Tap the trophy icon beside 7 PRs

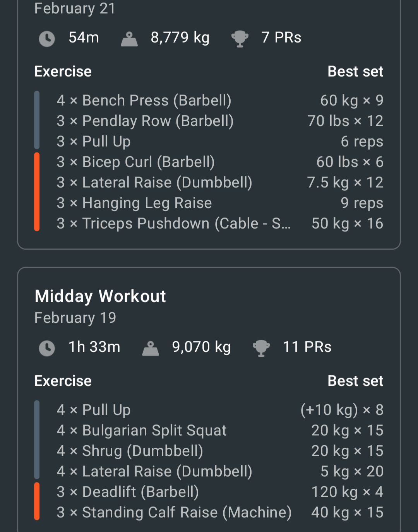click(240, 39)
